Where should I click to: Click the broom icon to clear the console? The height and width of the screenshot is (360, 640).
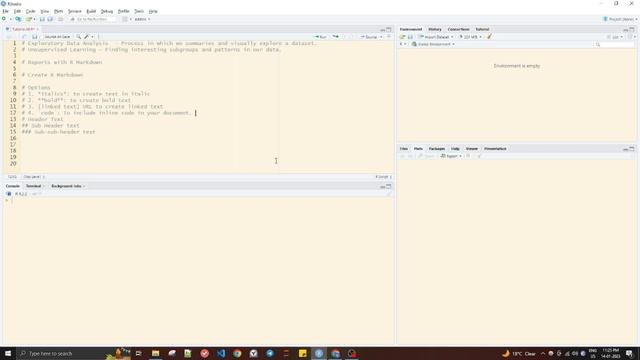tap(388, 194)
